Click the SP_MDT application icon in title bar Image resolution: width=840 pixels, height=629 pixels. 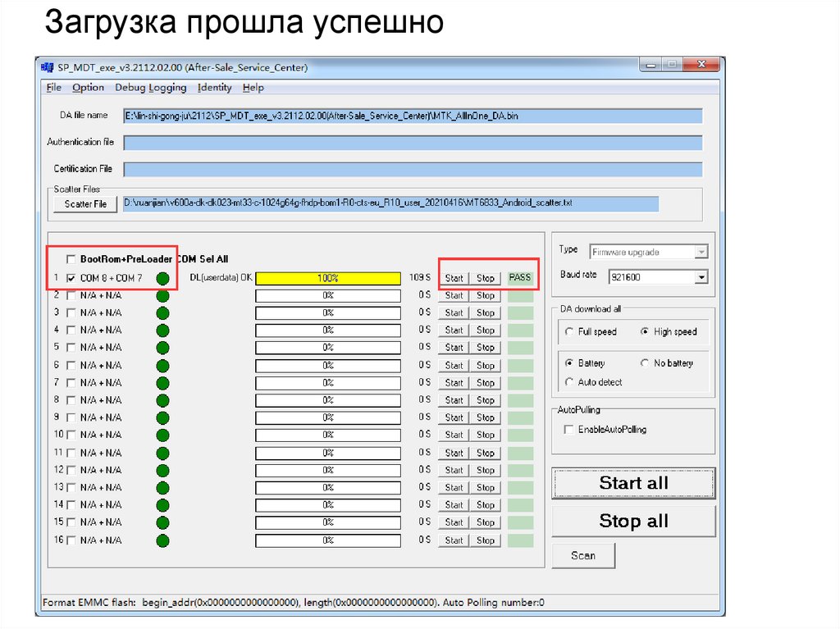click(x=47, y=67)
